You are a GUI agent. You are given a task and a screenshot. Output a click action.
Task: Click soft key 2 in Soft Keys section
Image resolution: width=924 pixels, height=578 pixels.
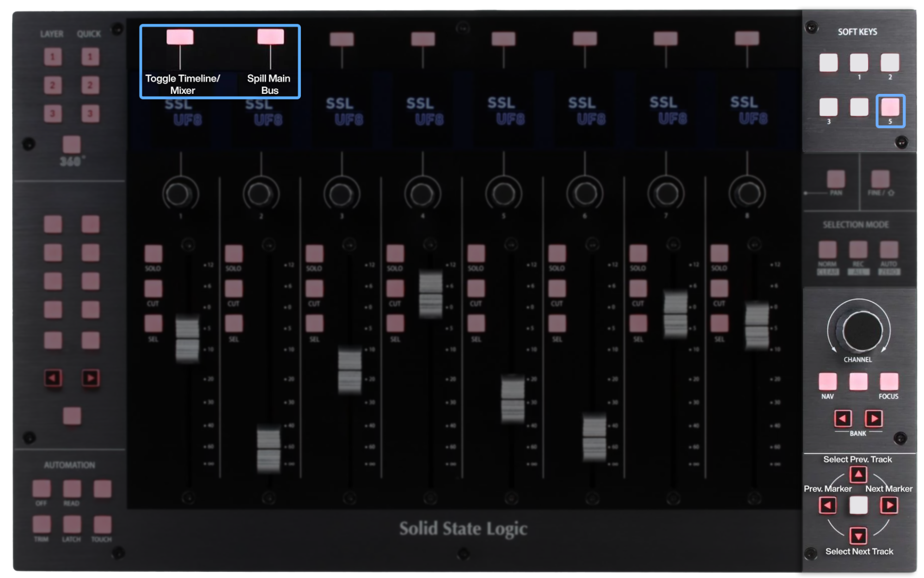[890, 62]
